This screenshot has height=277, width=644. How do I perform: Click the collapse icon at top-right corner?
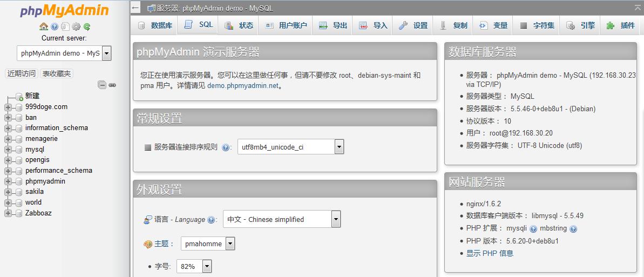coord(638,8)
